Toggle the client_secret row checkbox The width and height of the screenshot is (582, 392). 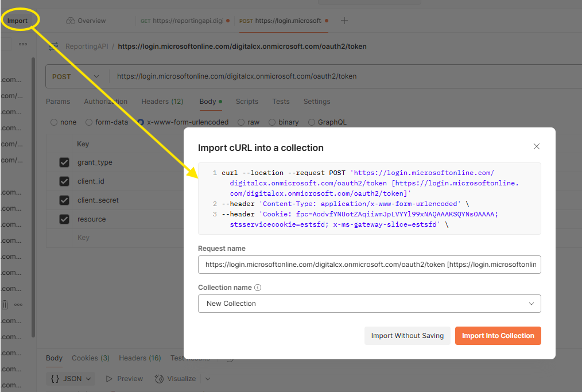[64, 200]
